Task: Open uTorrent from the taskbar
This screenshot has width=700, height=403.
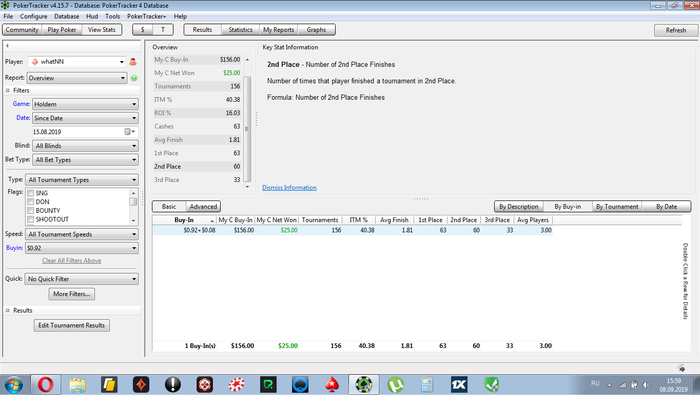Action: [396, 385]
